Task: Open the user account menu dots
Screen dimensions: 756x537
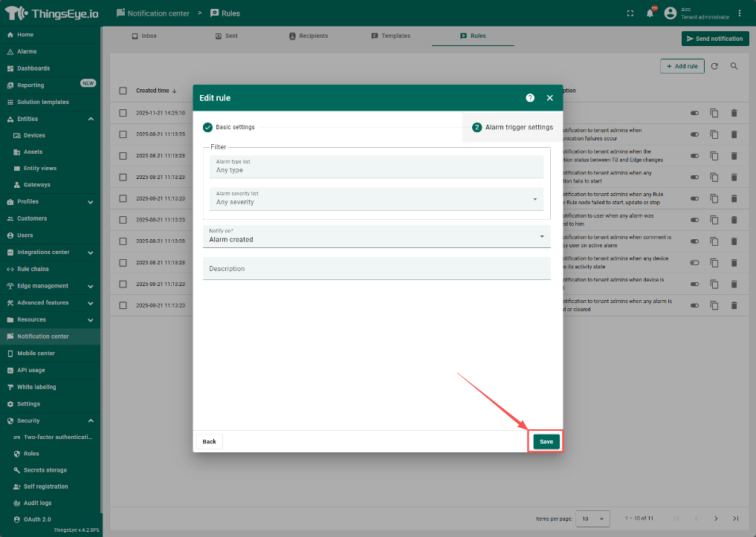Action: 739,13
